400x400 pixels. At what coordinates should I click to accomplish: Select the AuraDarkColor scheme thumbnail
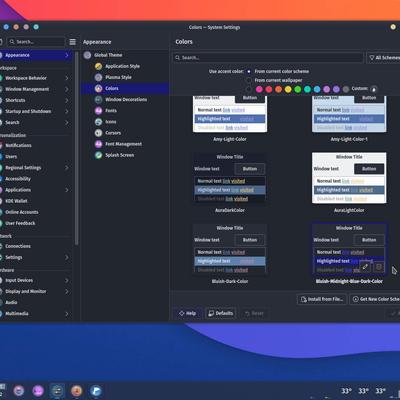(x=230, y=178)
